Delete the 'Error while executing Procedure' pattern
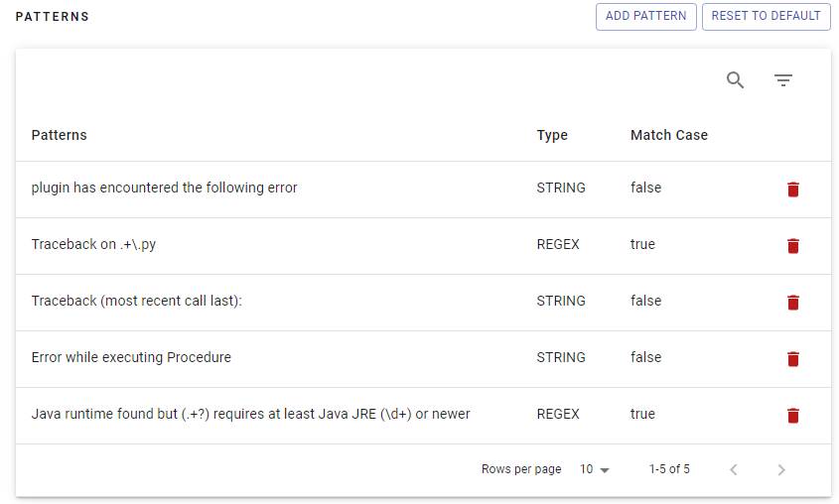839x504 pixels. click(792, 359)
